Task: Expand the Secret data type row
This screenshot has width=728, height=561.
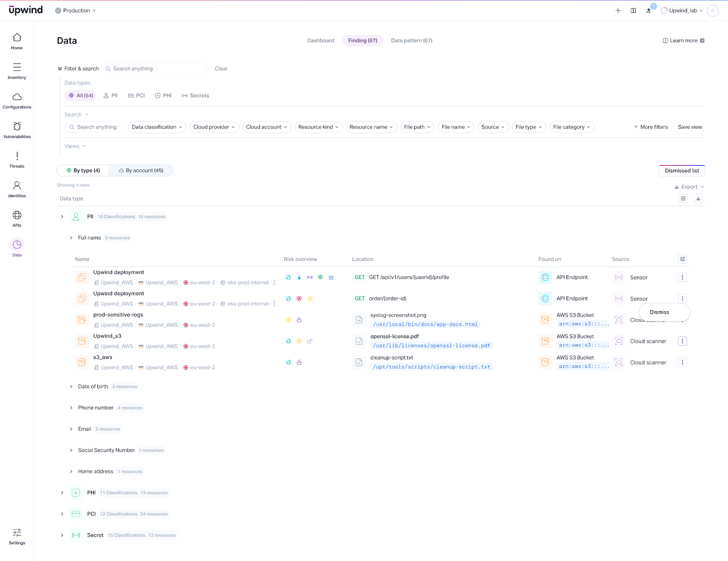Action: point(62,535)
